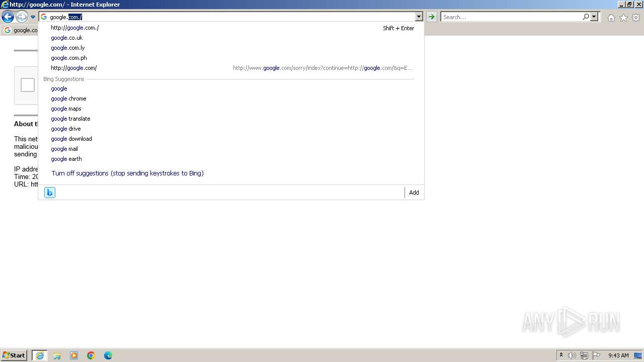Screen dimensions: 644x362
Task: Click the Bing provider icon
Action: pyautogui.click(x=50, y=193)
